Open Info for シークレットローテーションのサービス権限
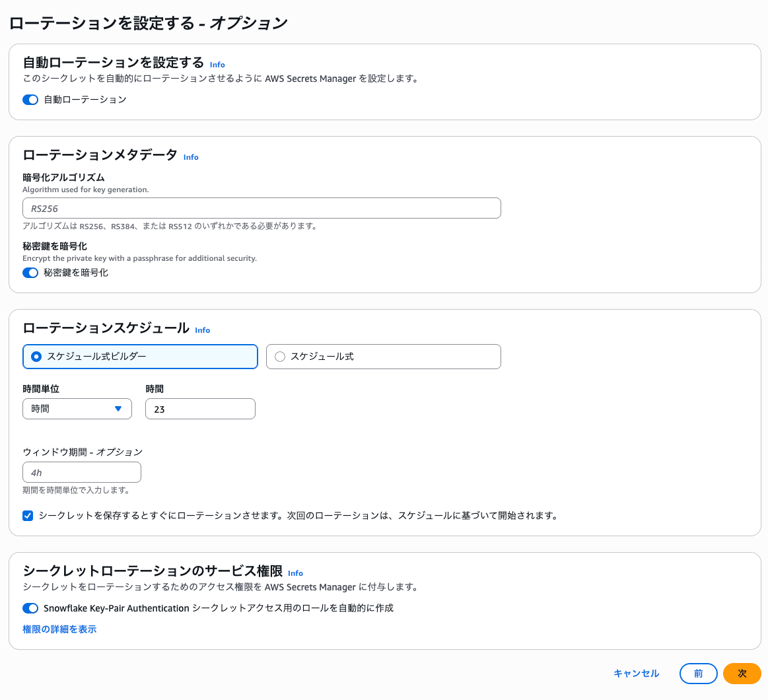 click(295, 573)
